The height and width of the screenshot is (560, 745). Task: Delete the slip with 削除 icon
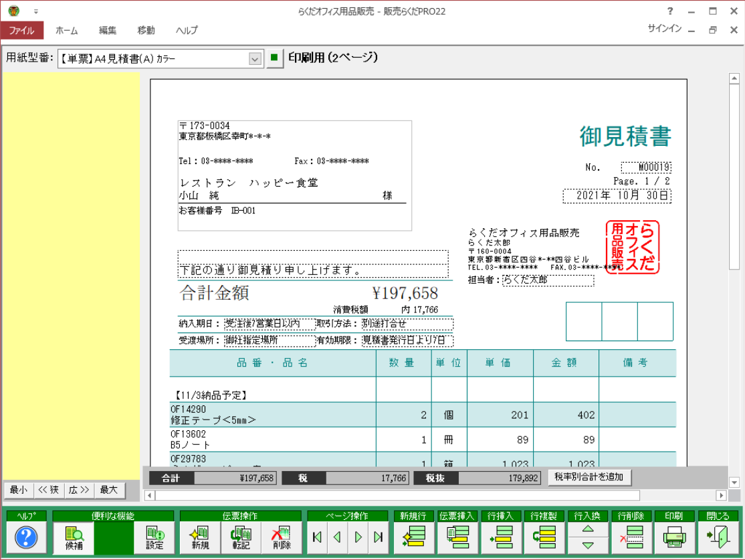click(x=282, y=537)
